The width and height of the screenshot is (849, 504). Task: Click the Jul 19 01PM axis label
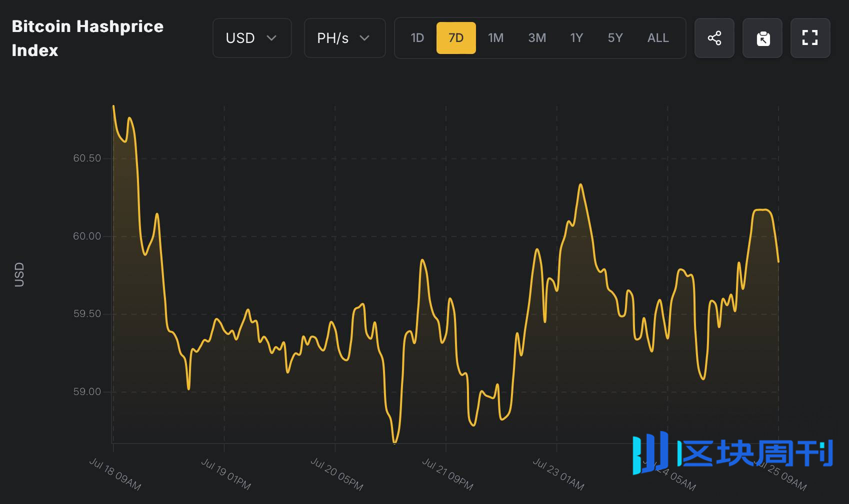[x=226, y=474]
